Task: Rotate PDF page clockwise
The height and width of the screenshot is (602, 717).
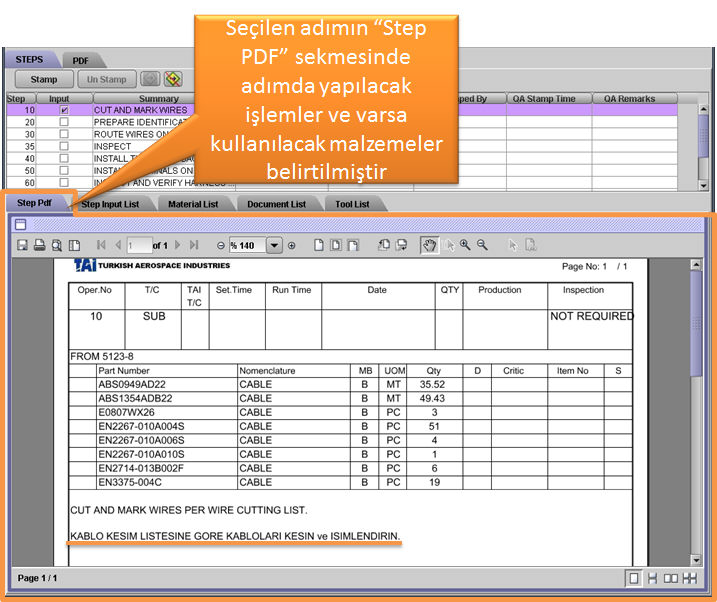Action: coord(401,245)
